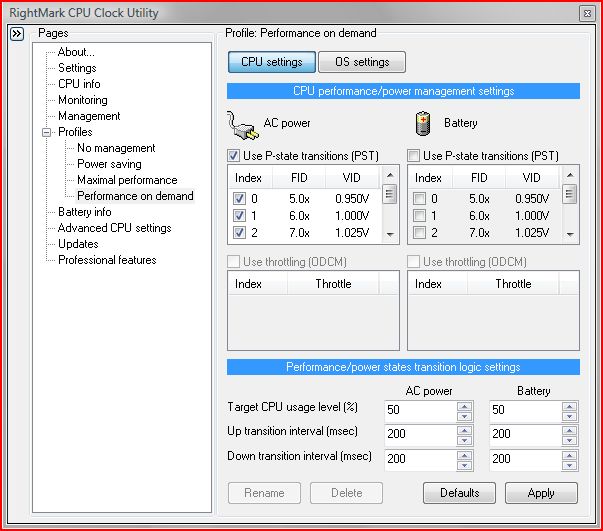Open the Professional features page

107,260
